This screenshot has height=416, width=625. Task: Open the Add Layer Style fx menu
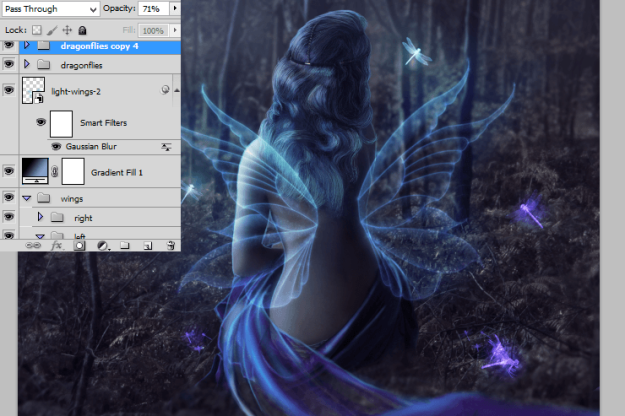tap(57, 245)
